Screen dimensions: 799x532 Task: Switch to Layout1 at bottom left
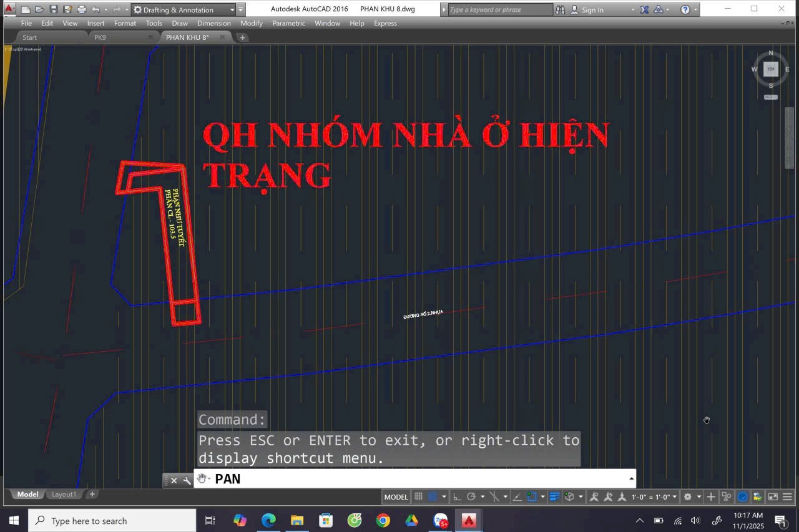click(x=64, y=494)
